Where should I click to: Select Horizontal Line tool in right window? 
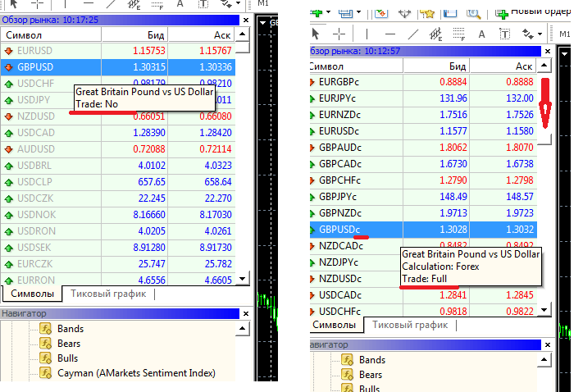click(390, 34)
